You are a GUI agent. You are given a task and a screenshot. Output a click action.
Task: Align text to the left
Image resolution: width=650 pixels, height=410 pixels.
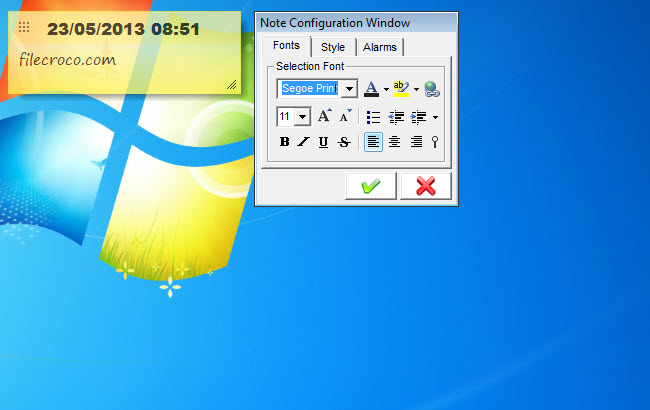pos(373,142)
